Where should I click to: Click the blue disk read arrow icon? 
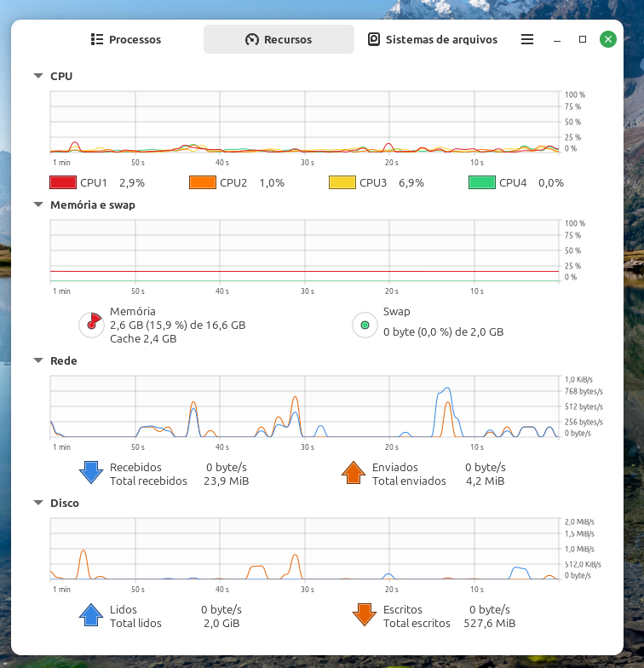coord(90,615)
